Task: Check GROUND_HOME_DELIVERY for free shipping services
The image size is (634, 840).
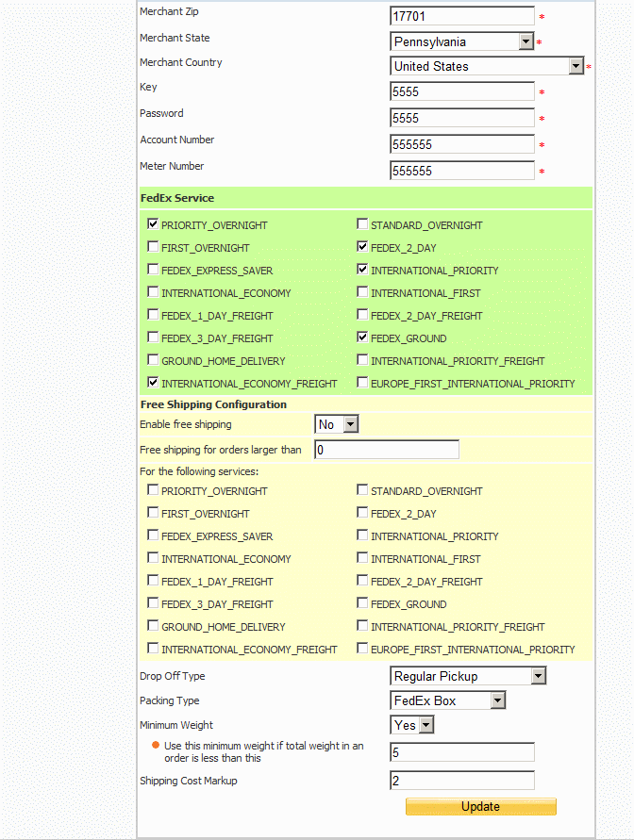Action: [153, 626]
